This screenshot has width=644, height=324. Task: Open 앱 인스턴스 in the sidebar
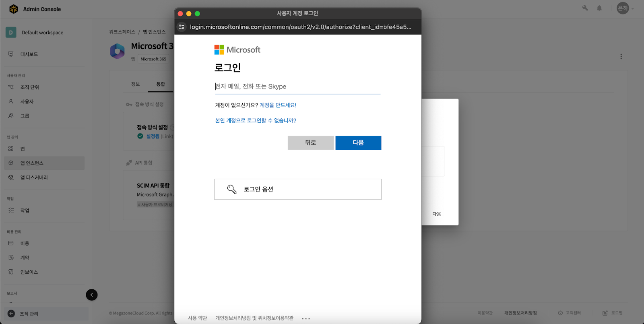(x=44, y=163)
